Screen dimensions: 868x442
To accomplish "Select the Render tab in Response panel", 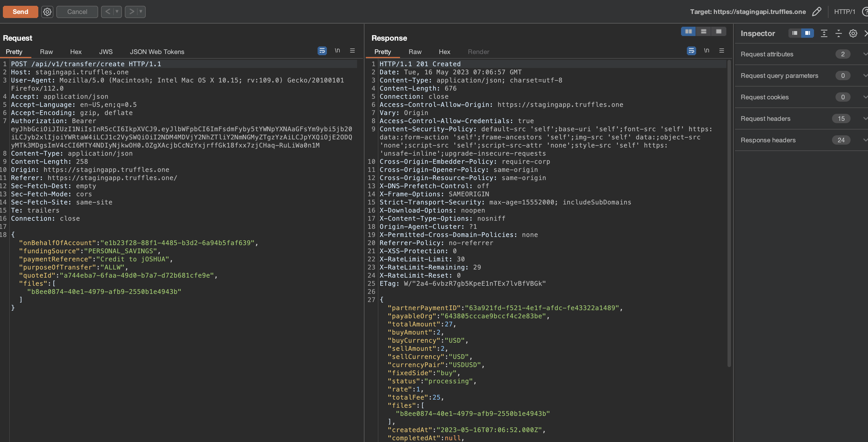I will click(x=478, y=52).
